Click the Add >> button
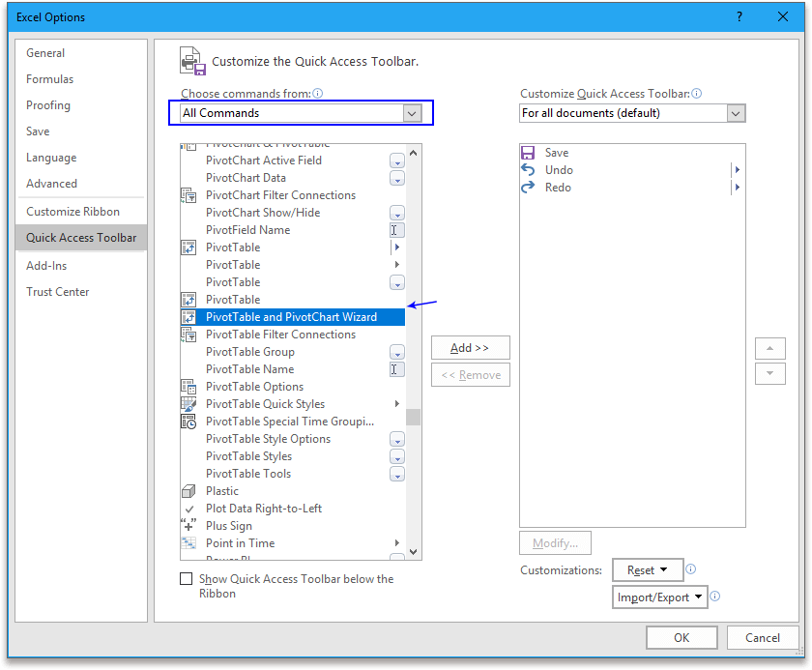Screen dimensions: 812x670 coord(470,348)
